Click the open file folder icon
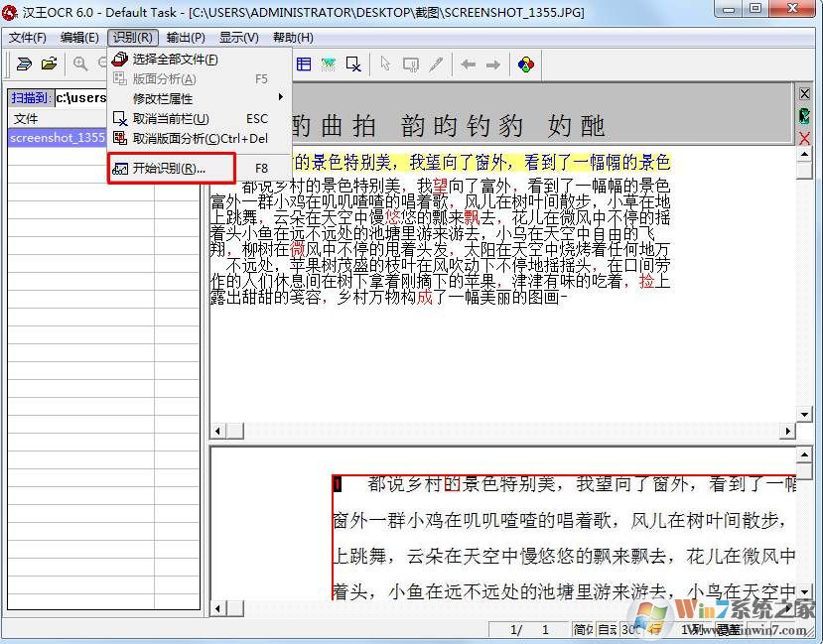 [49, 64]
